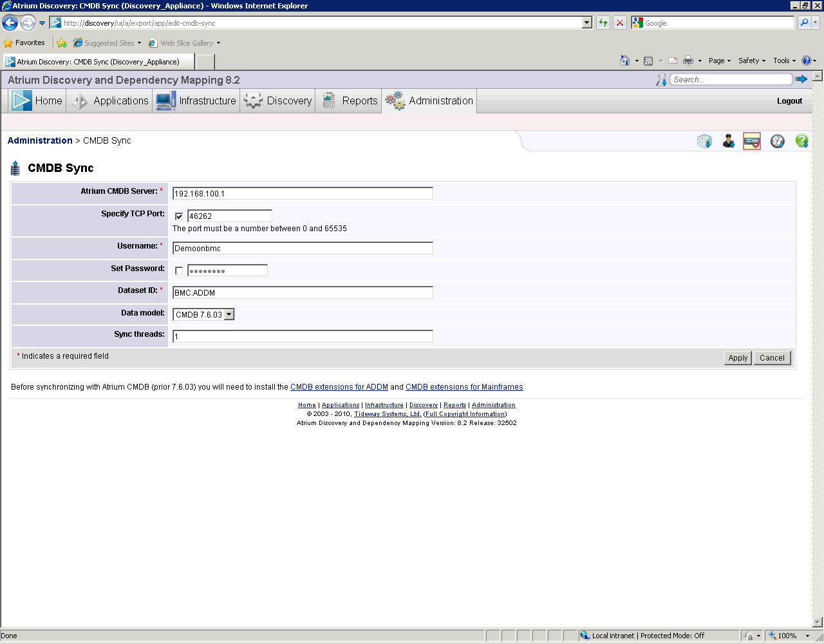Open CMDB extensions for ADDM link
The width and height of the screenshot is (824, 644).
[x=339, y=387]
